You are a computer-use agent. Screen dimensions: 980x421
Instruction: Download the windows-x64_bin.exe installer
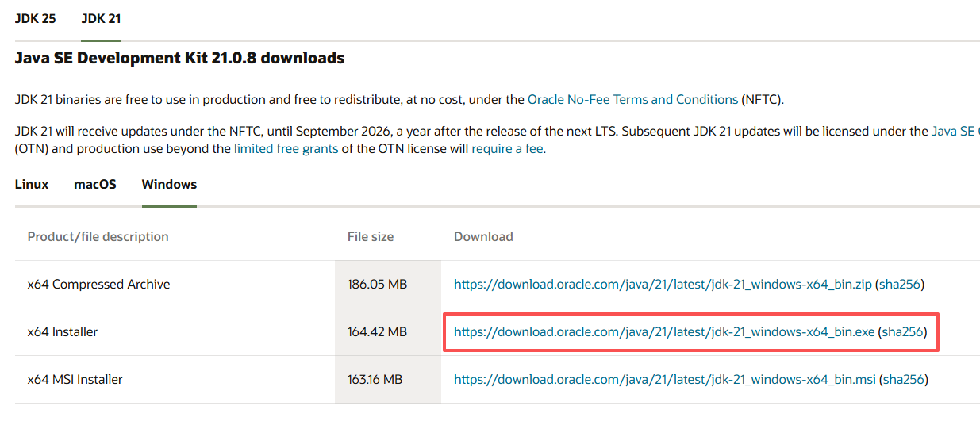click(x=663, y=331)
